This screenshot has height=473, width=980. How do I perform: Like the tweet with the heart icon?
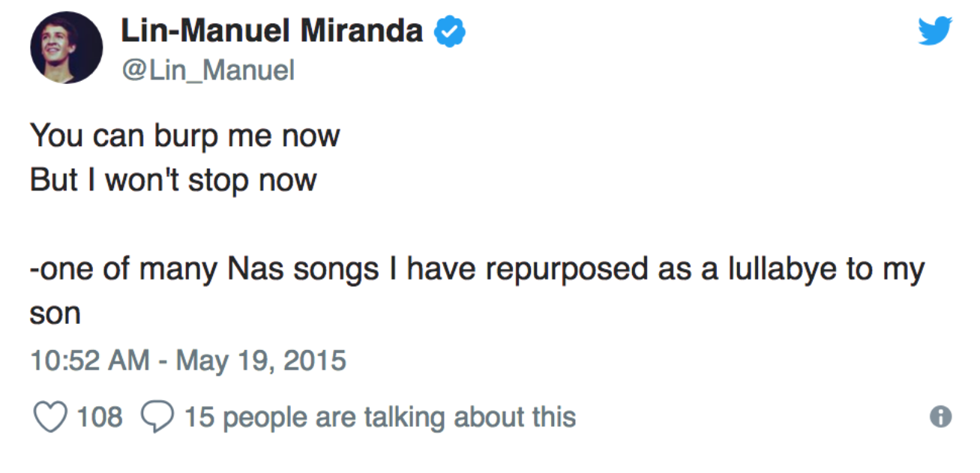coord(49,417)
